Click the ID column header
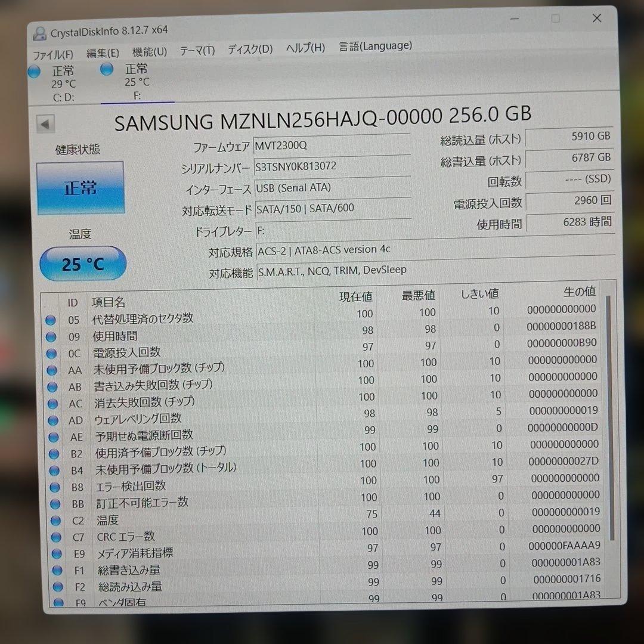Viewport: 644px width, 644px height. coord(72,303)
